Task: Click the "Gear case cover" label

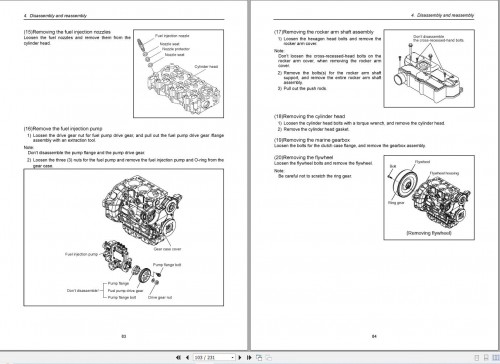Action: click(167, 249)
